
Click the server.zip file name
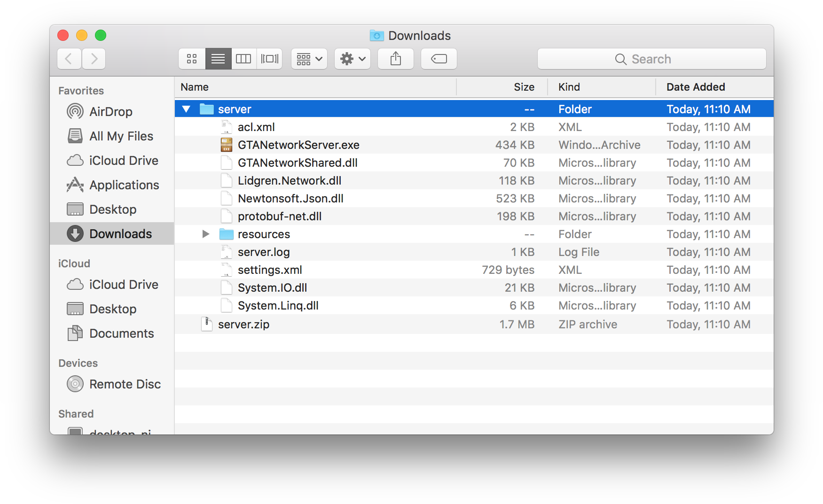(x=243, y=325)
